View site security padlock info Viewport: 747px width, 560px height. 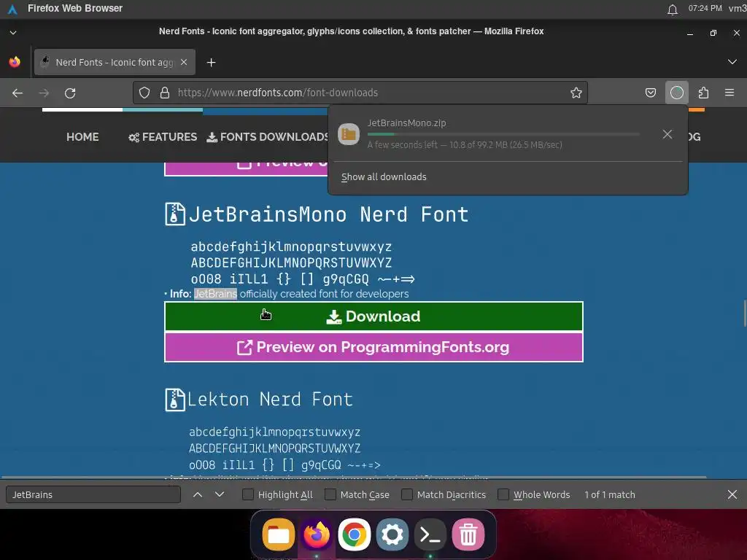[165, 93]
